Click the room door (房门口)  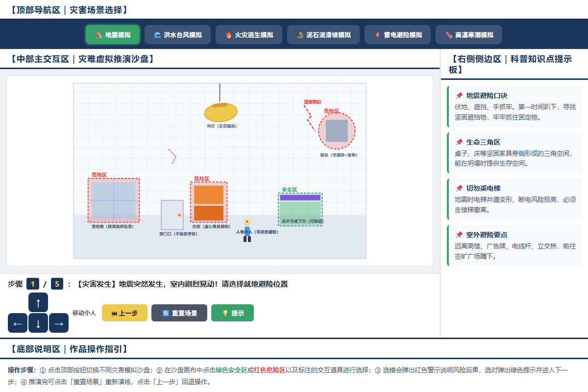pyautogui.click(x=172, y=215)
